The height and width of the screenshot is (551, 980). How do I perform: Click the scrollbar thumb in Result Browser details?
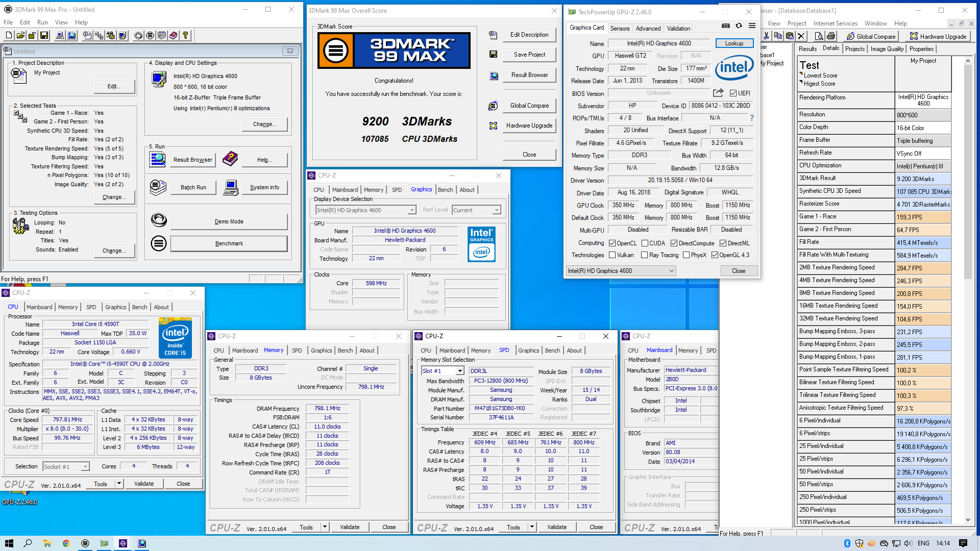pos(968,173)
